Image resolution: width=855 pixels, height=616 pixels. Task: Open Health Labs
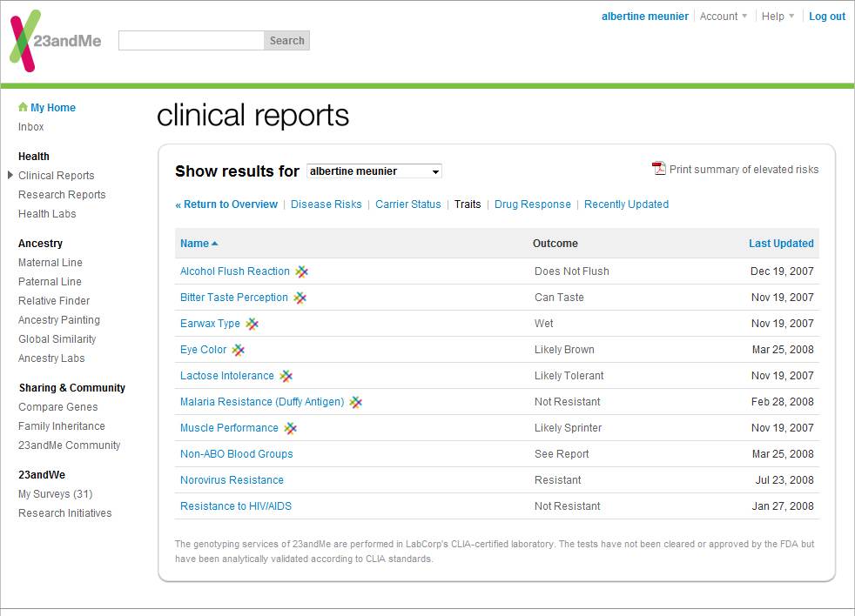click(x=47, y=214)
